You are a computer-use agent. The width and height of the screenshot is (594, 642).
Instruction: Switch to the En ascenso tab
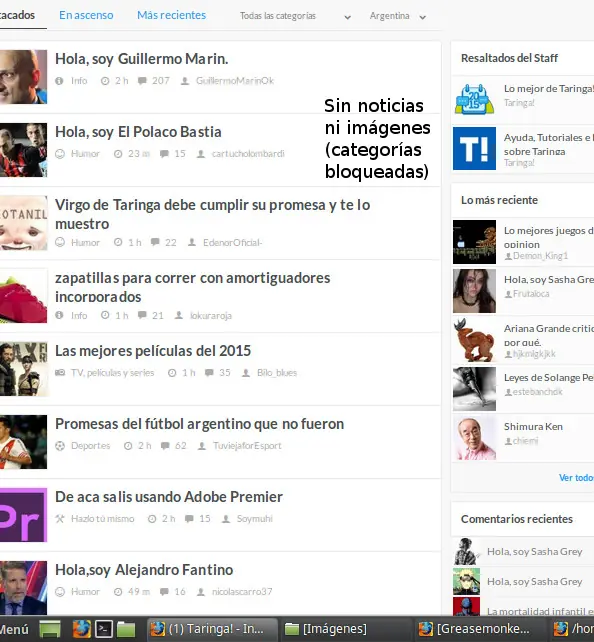tap(86, 15)
